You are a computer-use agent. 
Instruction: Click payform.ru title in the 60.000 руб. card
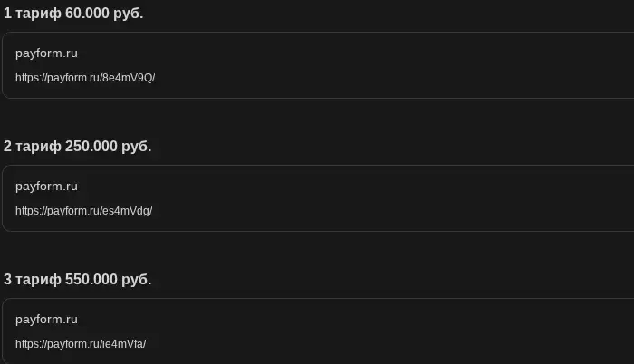[46, 53]
